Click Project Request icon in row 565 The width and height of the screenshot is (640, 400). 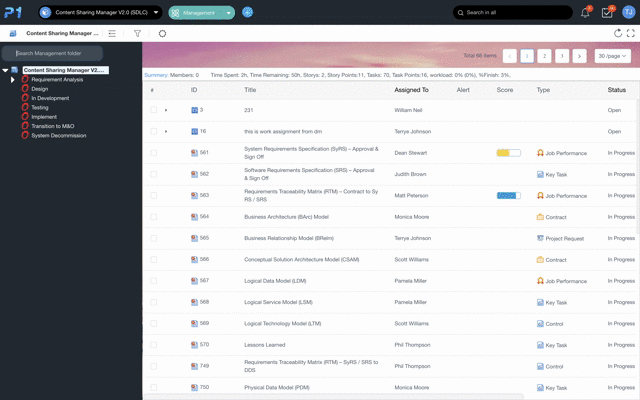540,238
